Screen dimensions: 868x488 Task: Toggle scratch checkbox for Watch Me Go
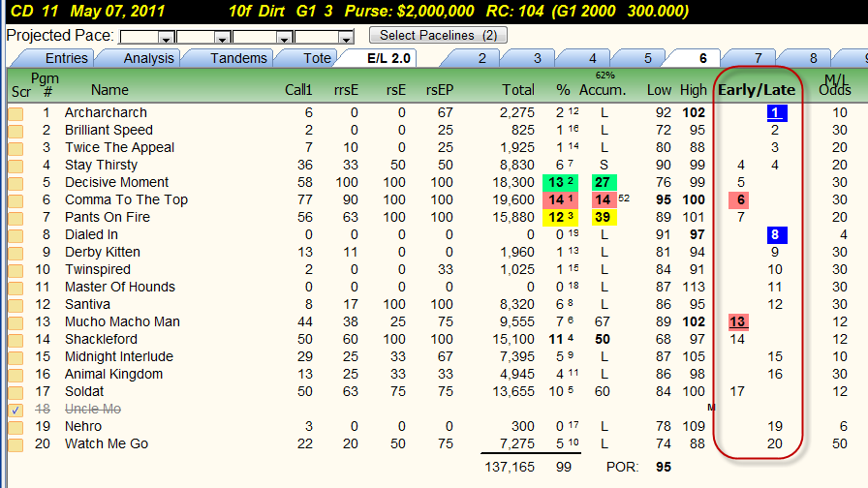pos(15,444)
